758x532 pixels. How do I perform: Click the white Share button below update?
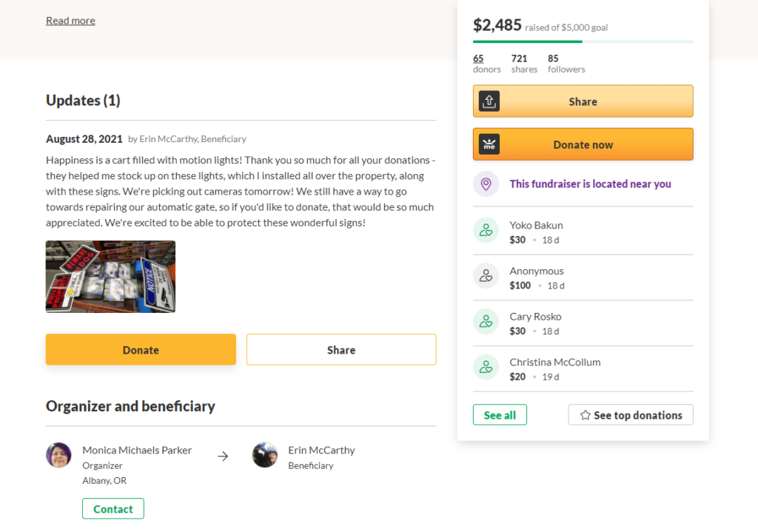[341, 349]
